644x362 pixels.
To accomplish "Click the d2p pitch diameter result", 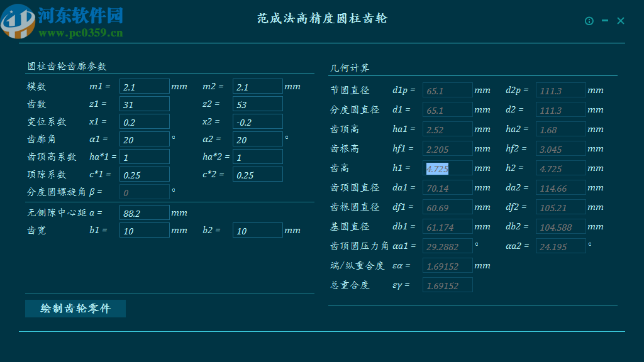I will click(x=560, y=90).
